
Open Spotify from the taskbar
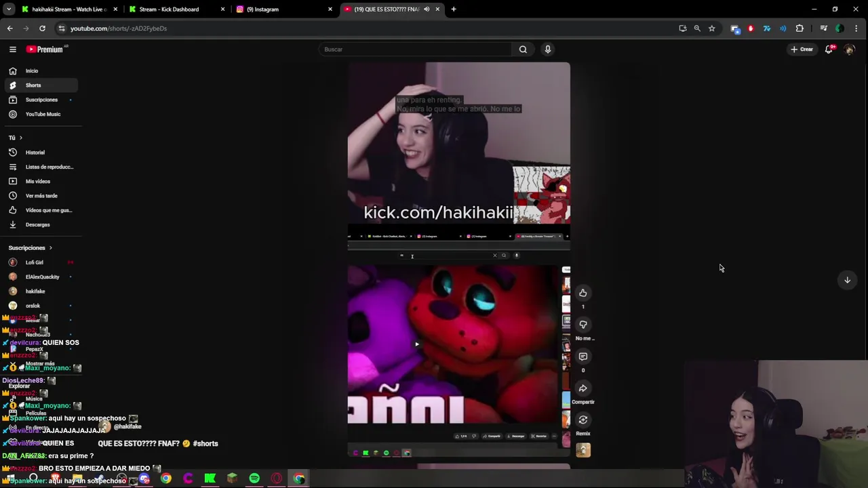click(x=254, y=479)
